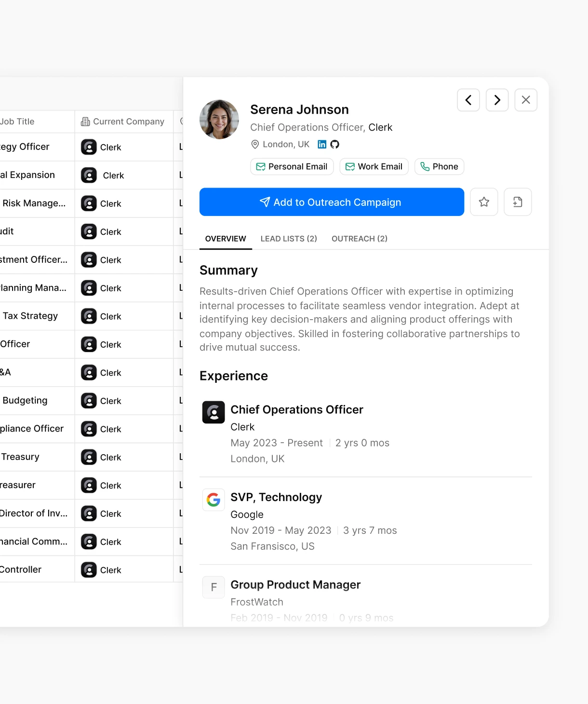Click the Chief Operations Officer experience title

[x=297, y=409]
